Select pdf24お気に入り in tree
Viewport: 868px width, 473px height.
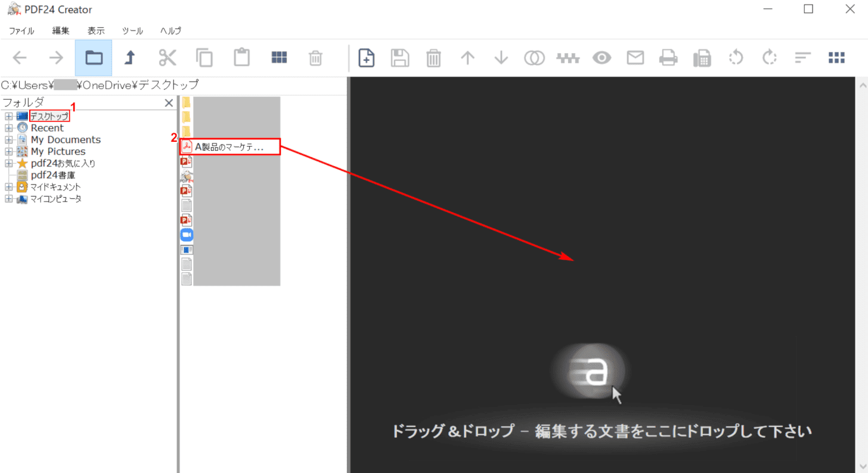(63, 163)
